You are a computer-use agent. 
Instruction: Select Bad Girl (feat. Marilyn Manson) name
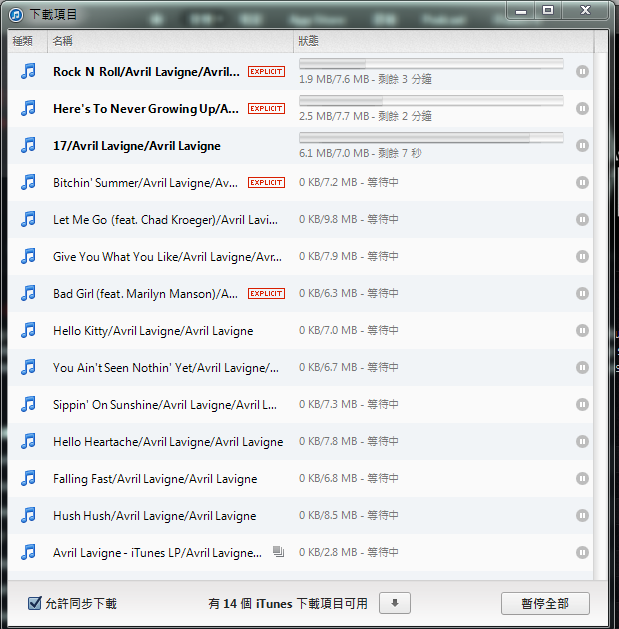click(145, 294)
